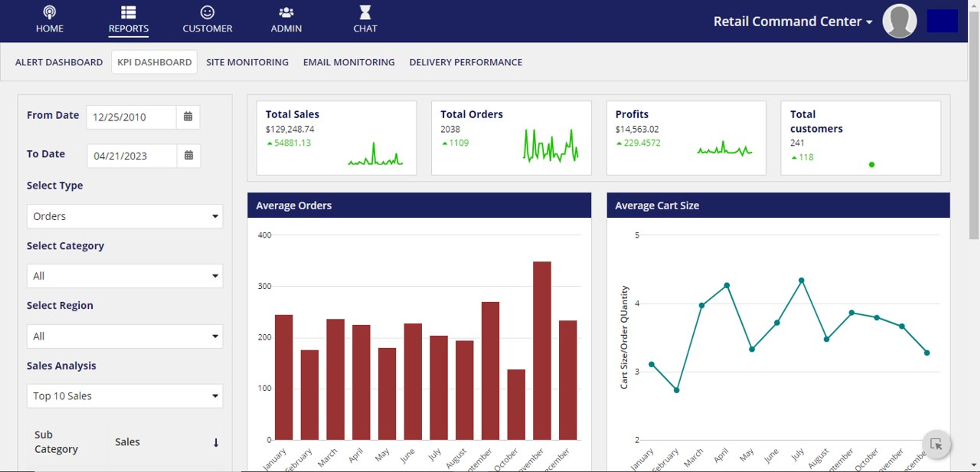
Task: Click the Total customers green dot
Action: (x=872, y=164)
